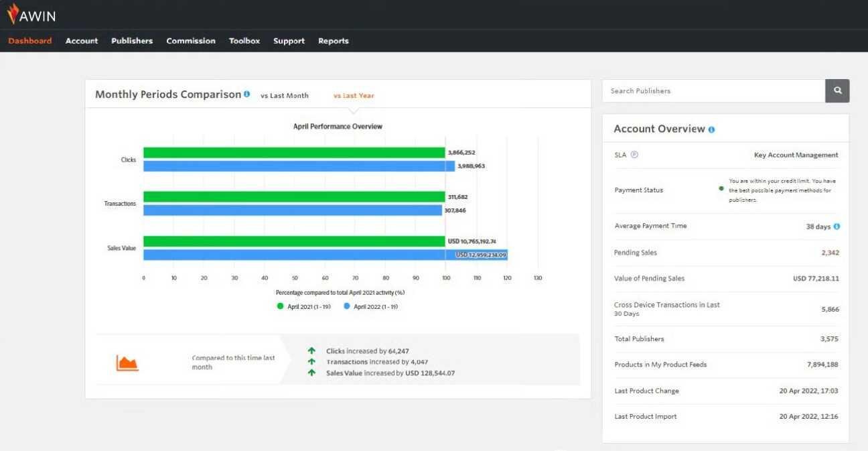Click the Search Publishers input field

(710, 90)
